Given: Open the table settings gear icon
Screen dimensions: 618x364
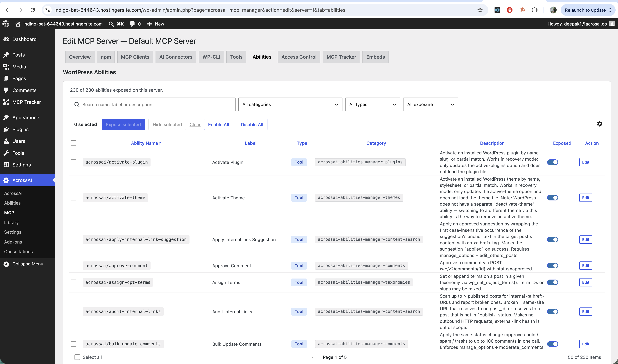Looking at the screenshot, I should 599,124.
